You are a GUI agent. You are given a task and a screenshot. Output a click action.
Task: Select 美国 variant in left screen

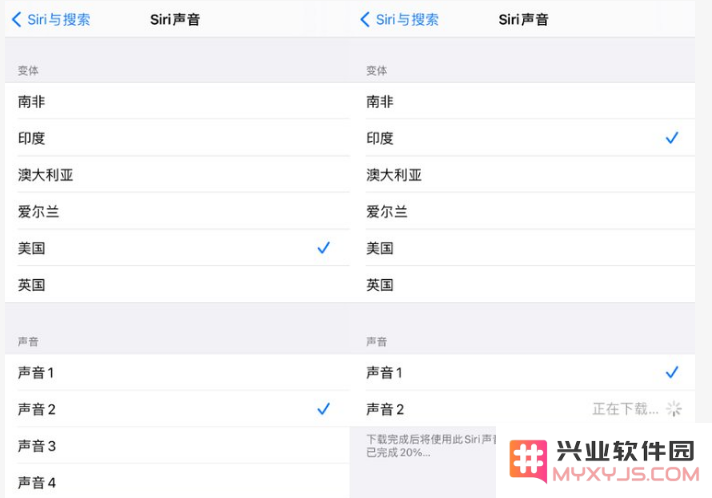pyautogui.click(x=177, y=248)
